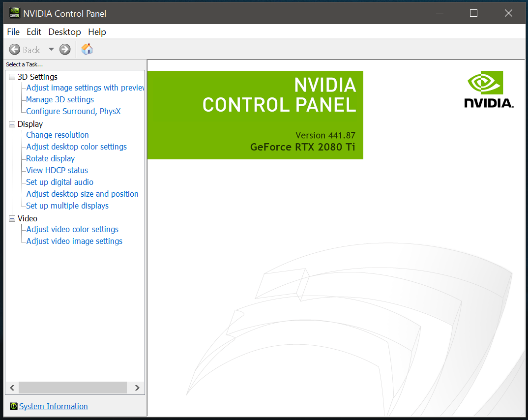Viewport: 528px width, 420px height.
Task: Open the Edit menu
Action: [x=33, y=32]
